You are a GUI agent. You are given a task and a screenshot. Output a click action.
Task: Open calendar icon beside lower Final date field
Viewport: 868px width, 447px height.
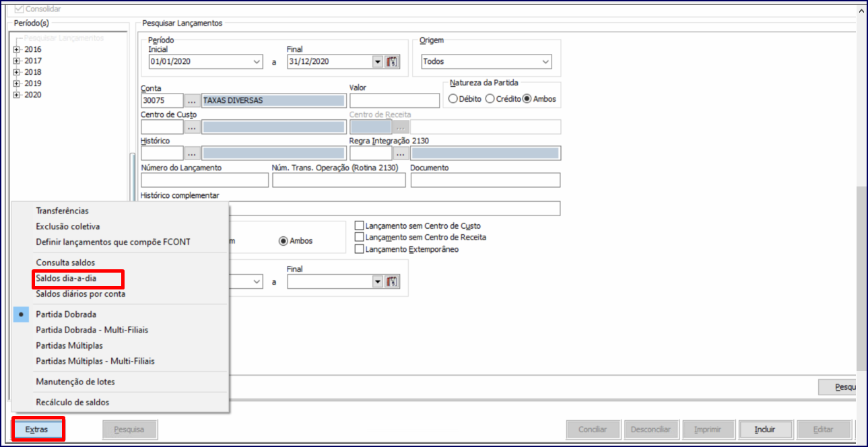coord(393,282)
